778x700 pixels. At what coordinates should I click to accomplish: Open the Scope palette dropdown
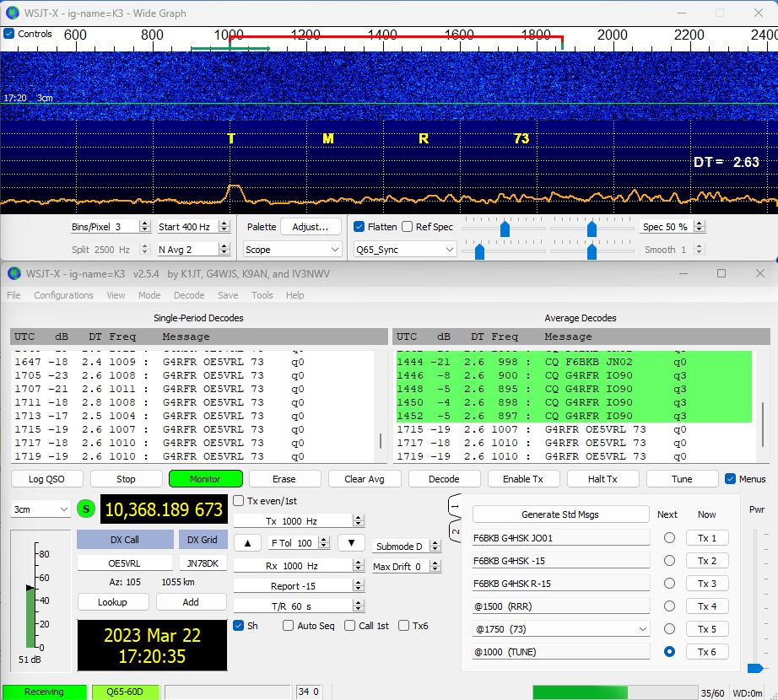[292, 250]
